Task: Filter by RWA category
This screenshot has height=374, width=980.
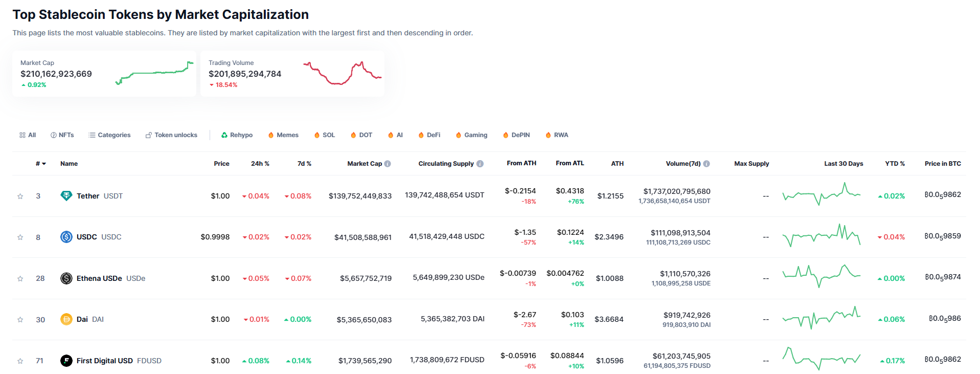Action: pos(557,135)
